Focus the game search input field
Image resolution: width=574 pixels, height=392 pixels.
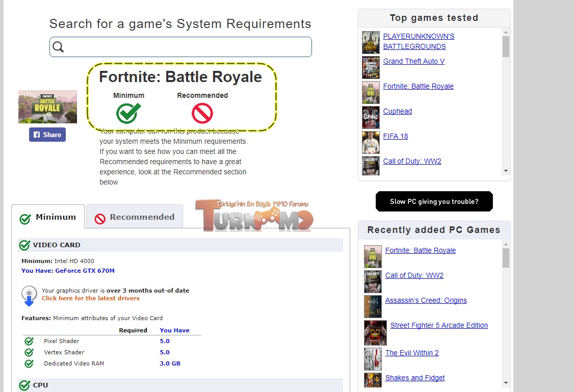[x=180, y=47]
